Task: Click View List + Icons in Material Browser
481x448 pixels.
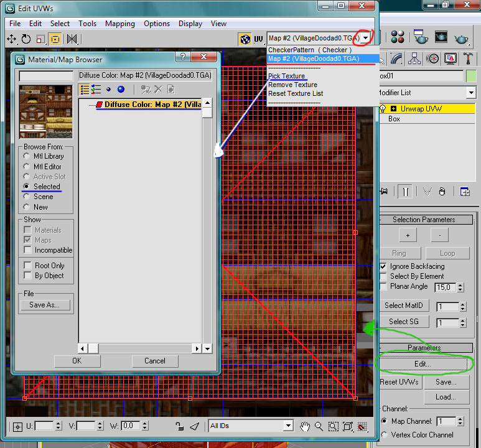Action: pos(96,90)
